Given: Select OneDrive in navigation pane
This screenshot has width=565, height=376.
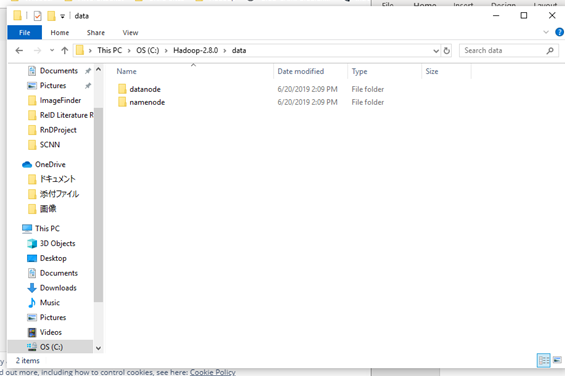Looking at the screenshot, I should (x=50, y=164).
